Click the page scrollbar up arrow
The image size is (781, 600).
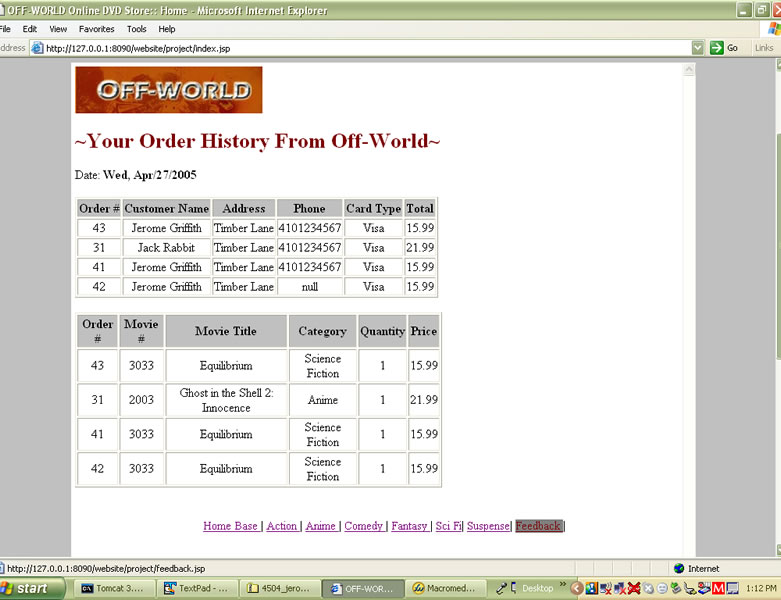pos(688,70)
